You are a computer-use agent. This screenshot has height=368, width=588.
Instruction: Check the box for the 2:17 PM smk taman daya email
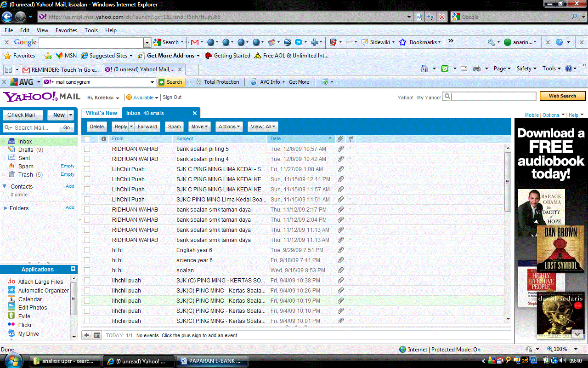87,210
